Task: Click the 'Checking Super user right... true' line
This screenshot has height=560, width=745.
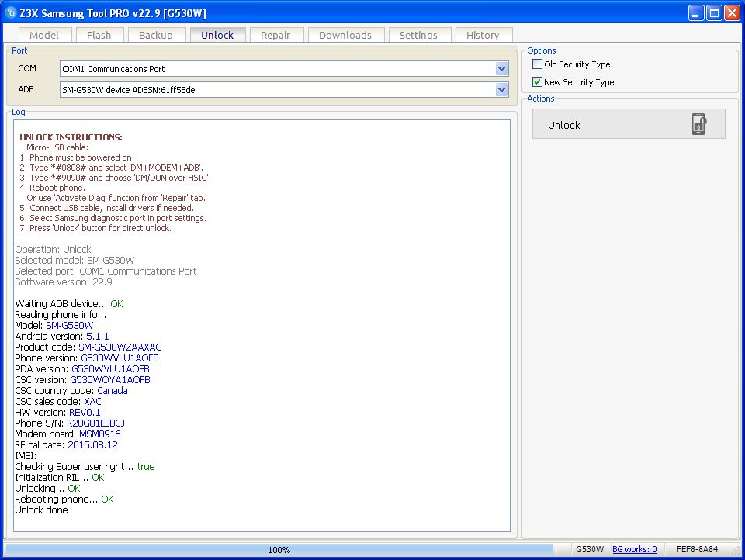Action: [85, 467]
